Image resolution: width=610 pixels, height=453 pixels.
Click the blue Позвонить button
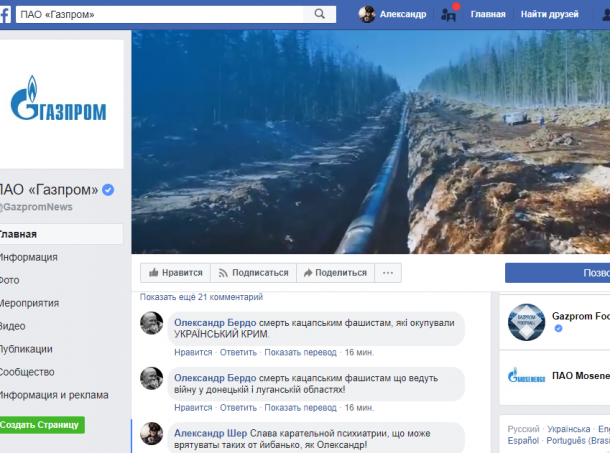click(x=557, y=273)
